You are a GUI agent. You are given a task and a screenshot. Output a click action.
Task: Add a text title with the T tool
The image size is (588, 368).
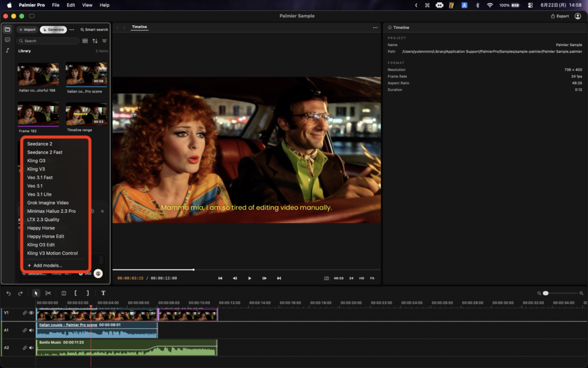(103, 293)
